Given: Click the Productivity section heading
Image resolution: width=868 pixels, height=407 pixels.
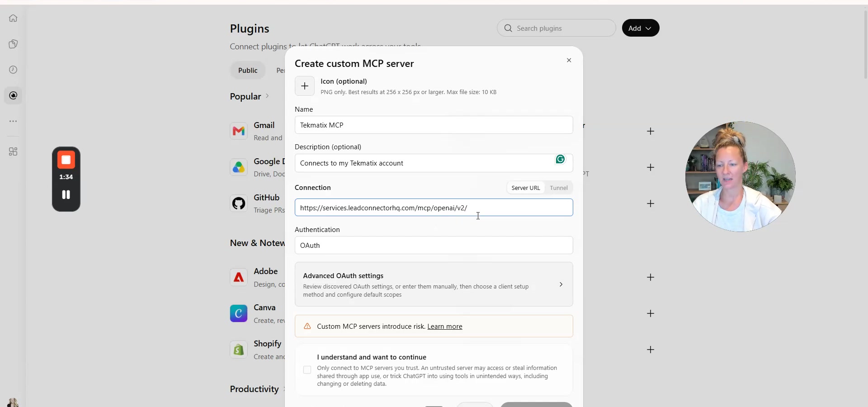Looking at the screenshot, I should click(255, 389).
